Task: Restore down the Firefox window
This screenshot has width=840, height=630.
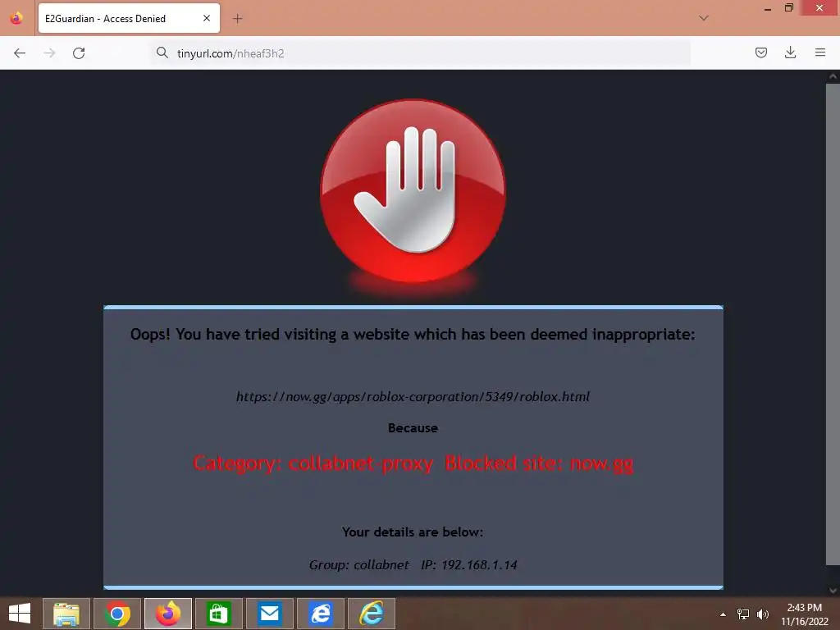Action: point(789,8)
